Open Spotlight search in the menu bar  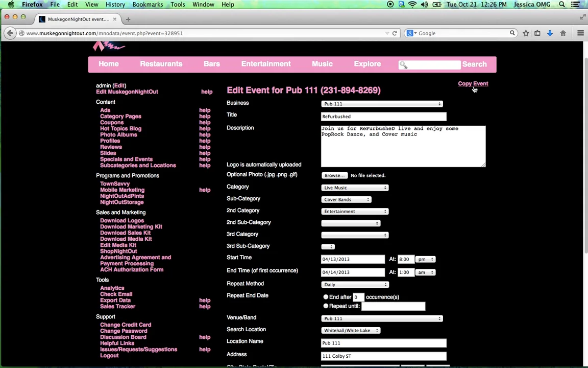tap(562, 5)
